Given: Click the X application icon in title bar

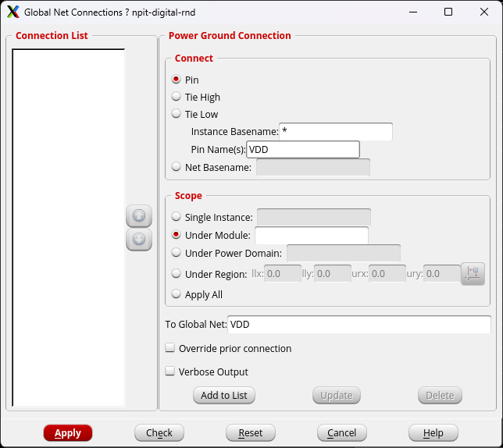Looking at the screenshot, I should (x=12, y=12).
